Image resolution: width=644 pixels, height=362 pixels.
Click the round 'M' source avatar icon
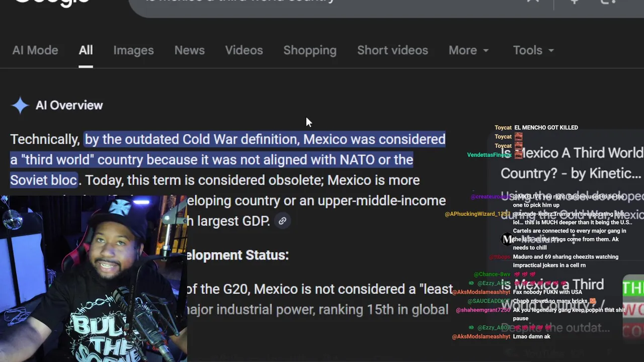point(508,239)
